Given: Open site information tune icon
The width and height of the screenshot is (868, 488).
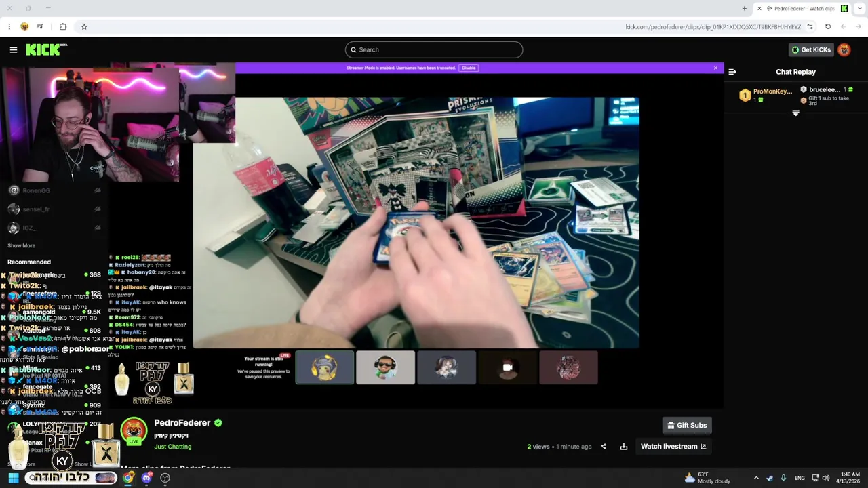Looking at the screenshot, I should [x=810, y=27].
